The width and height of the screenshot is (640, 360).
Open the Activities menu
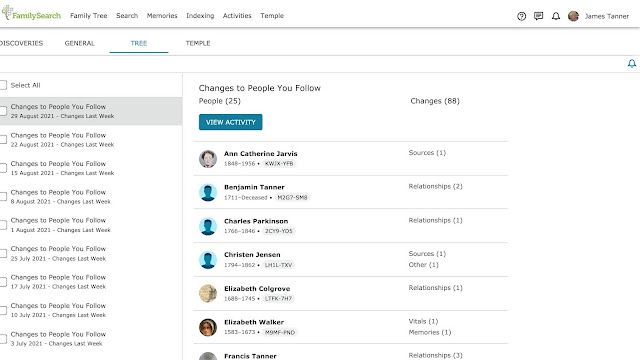tap(237, 16)
